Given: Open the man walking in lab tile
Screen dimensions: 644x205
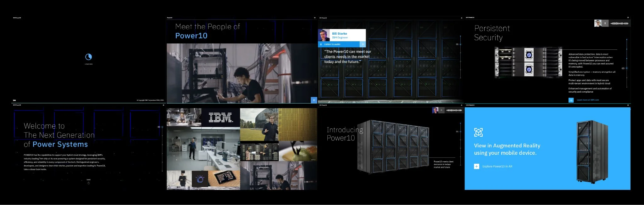Looking at the screenshot, I should 203,149.
